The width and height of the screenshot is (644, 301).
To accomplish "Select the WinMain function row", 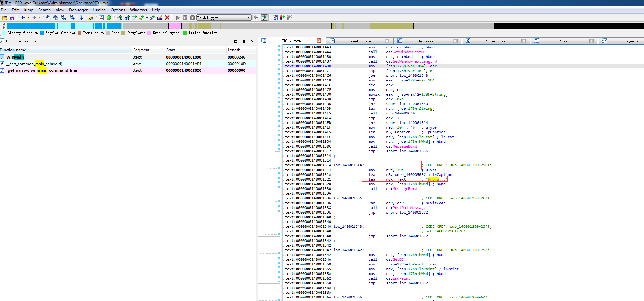I will click(15, 57).
